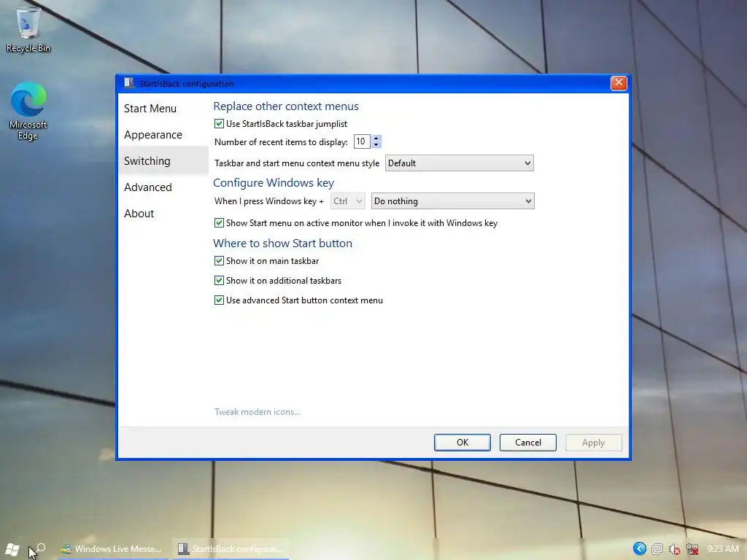
Task: Open the Ctrl modifier key dropdown
Action: click(x=348, y=201)
